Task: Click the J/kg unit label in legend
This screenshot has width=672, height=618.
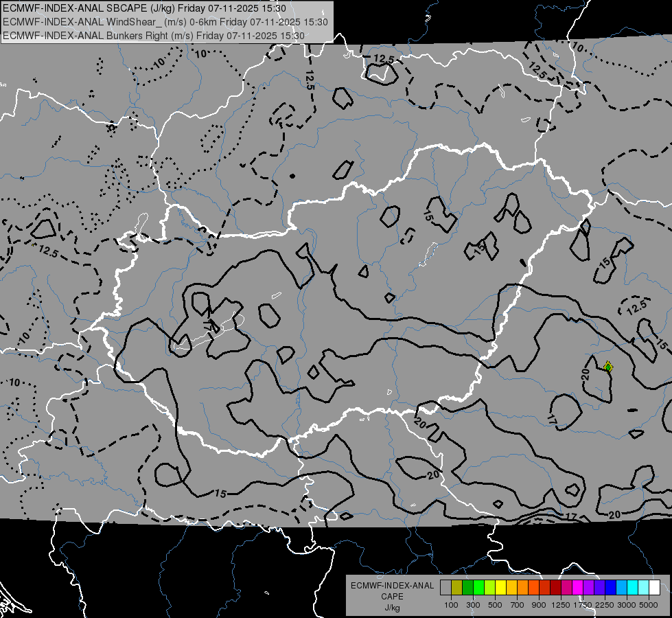Action: pyautogui.click(x=392, y=608)
